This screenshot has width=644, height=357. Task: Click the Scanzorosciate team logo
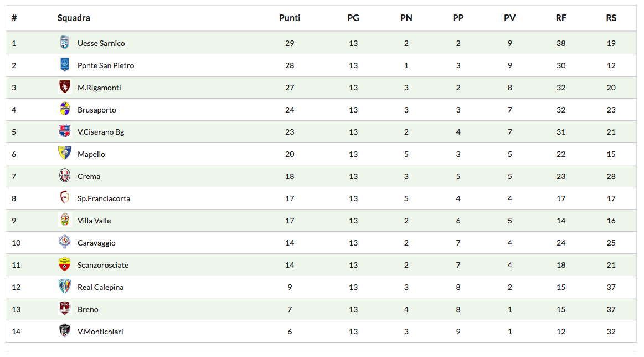[x=65, y=264]
